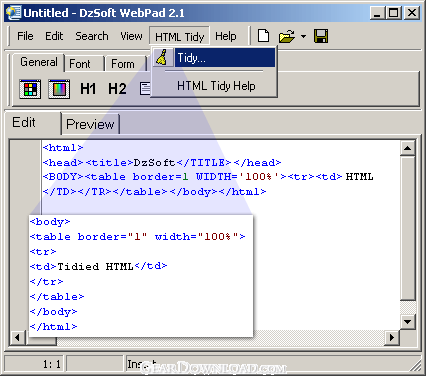Viewport: 426px width, 376px height.
Task: Switch to the Preview tab
Action: pos(90,124)
